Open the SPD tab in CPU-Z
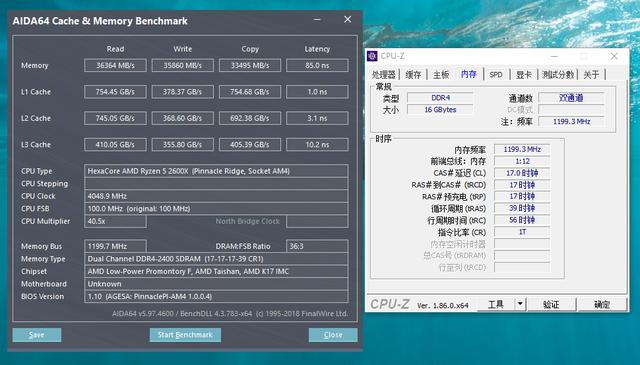The width and height of the screenshot is (640, 365). (x=496, y=75)
